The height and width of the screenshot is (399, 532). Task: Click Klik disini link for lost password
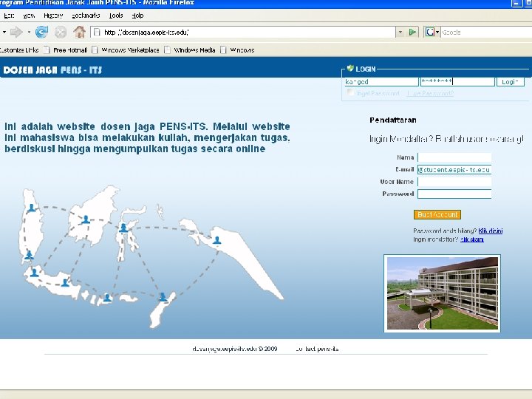pyautogui.click(x=491, y=231)
